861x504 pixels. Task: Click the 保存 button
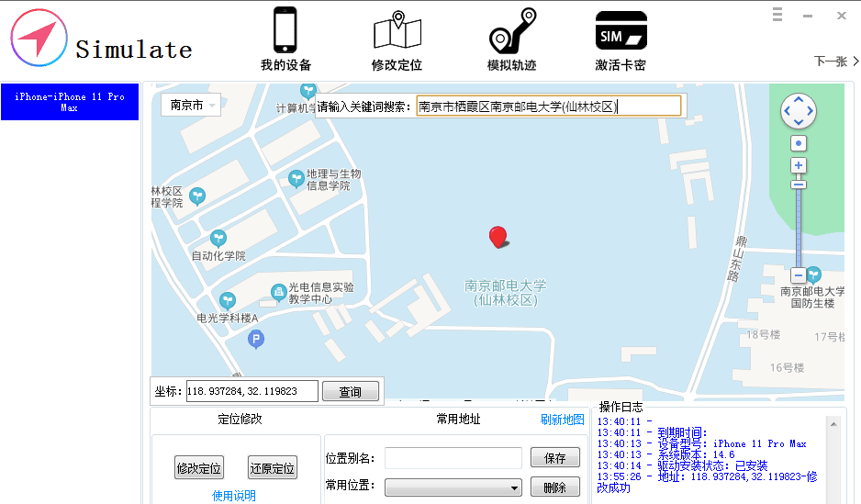555,457
